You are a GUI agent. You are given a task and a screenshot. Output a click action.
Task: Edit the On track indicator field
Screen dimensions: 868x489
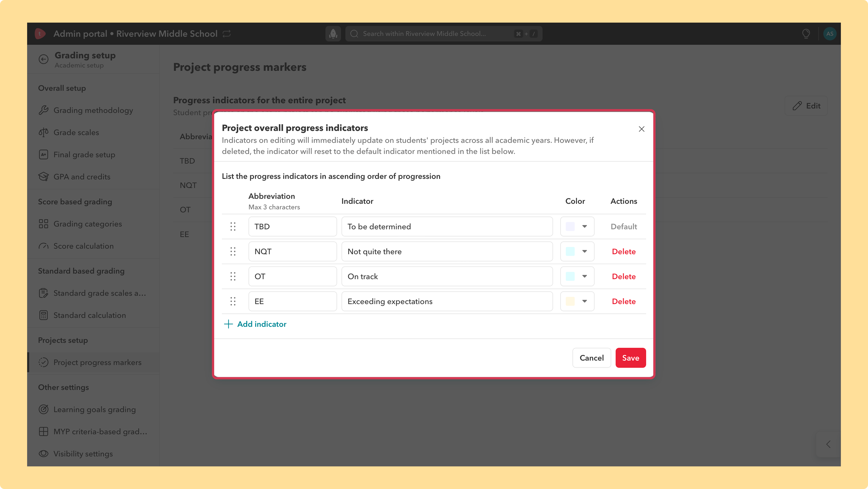click(447, 276)
